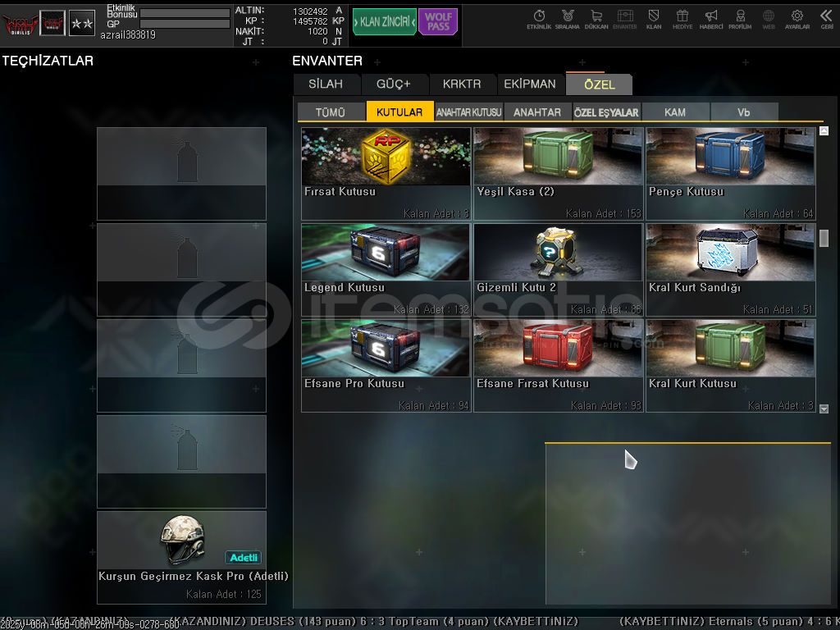840x630 pixels.
Task: Click the ALTIN amount 1302492
Action: pos(310,11)
